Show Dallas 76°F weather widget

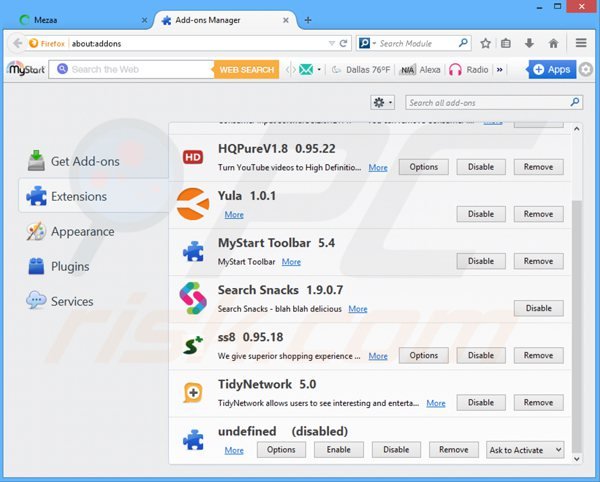pyautogui.click(x=361, y=70)
